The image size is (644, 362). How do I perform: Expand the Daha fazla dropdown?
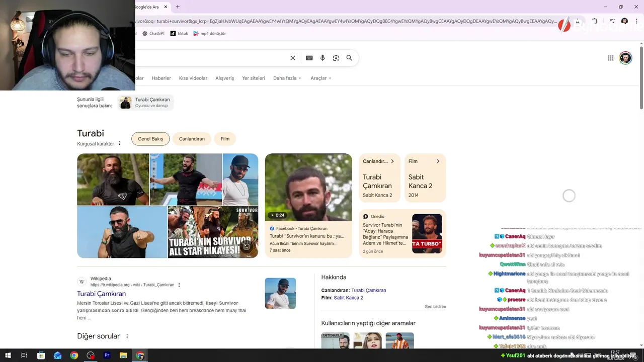287,78
